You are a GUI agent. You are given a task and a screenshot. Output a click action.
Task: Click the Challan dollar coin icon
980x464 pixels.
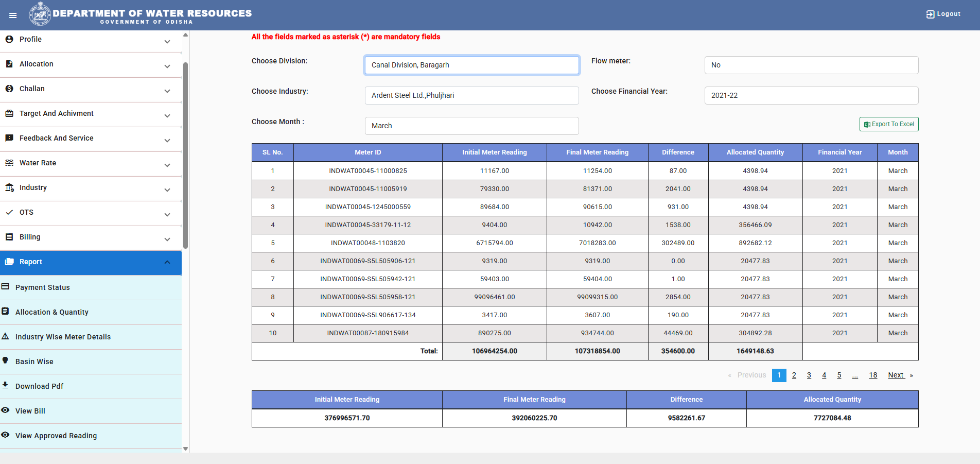(x=9, y=89)
